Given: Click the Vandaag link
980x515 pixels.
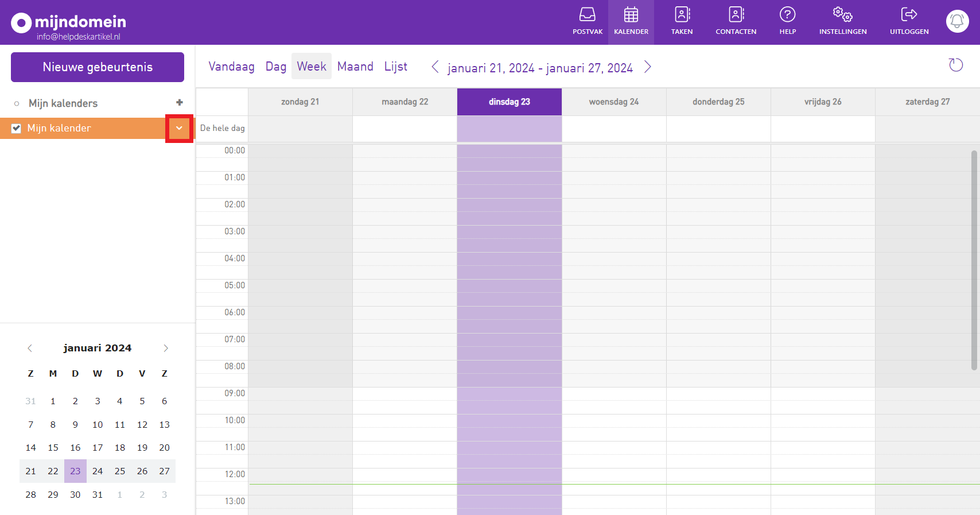Looking at the screenshot, I should (x=231, y=67).
